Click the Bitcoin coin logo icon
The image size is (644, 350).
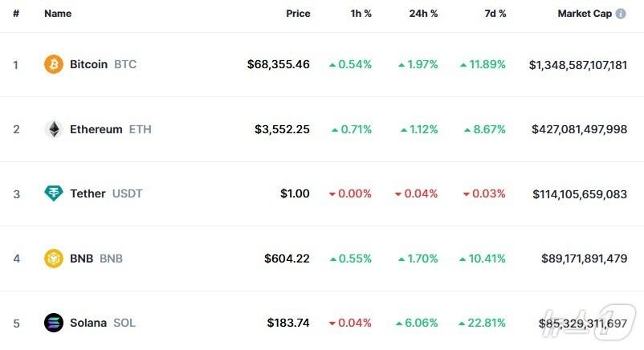[x=53, y=64]
